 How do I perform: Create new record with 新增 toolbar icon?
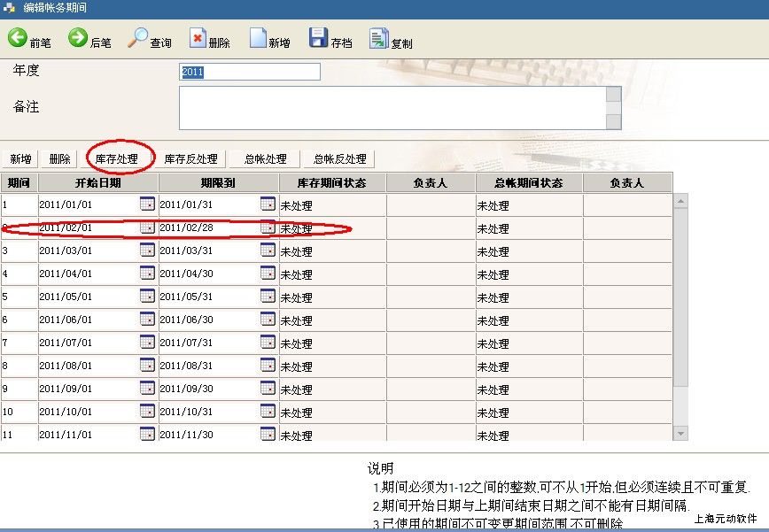click(x=259, y=38)
